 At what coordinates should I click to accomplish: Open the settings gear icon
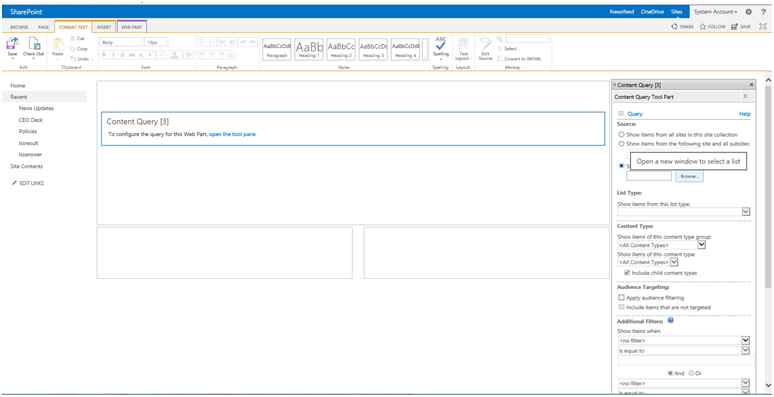pyautogui.click(x=749, y=12)
